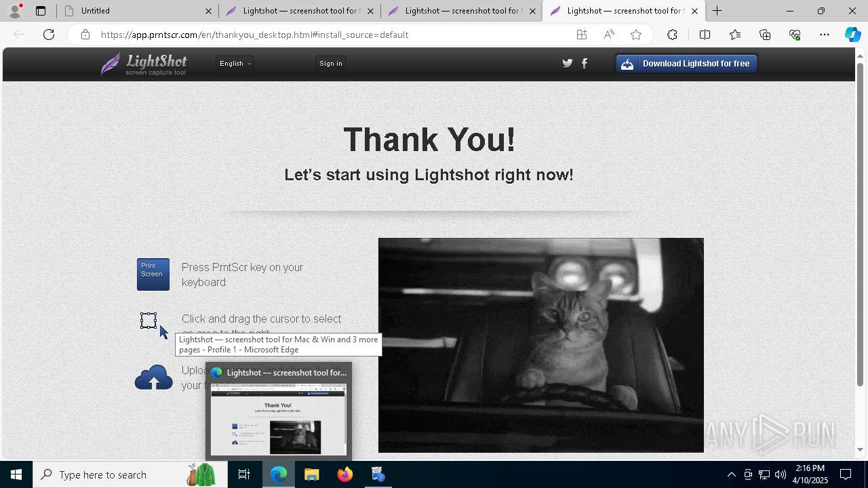
Task: Open the Extensions puzzle icon
Action: coord(672,35)
